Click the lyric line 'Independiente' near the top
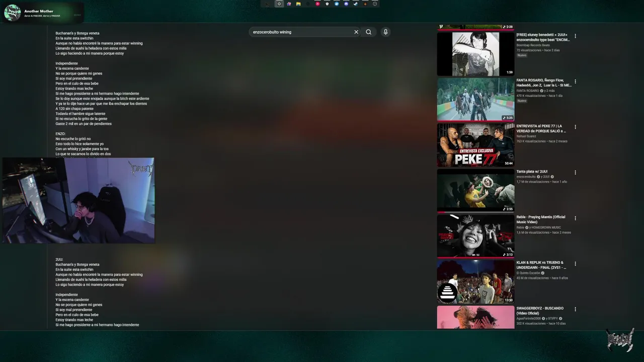644x362 pixels. 66,63
